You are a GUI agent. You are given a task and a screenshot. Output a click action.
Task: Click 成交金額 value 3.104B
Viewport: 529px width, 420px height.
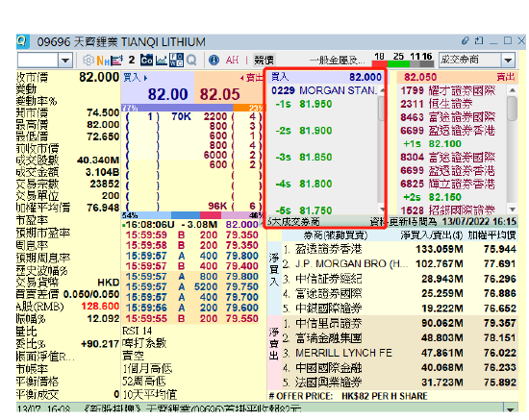102,172
